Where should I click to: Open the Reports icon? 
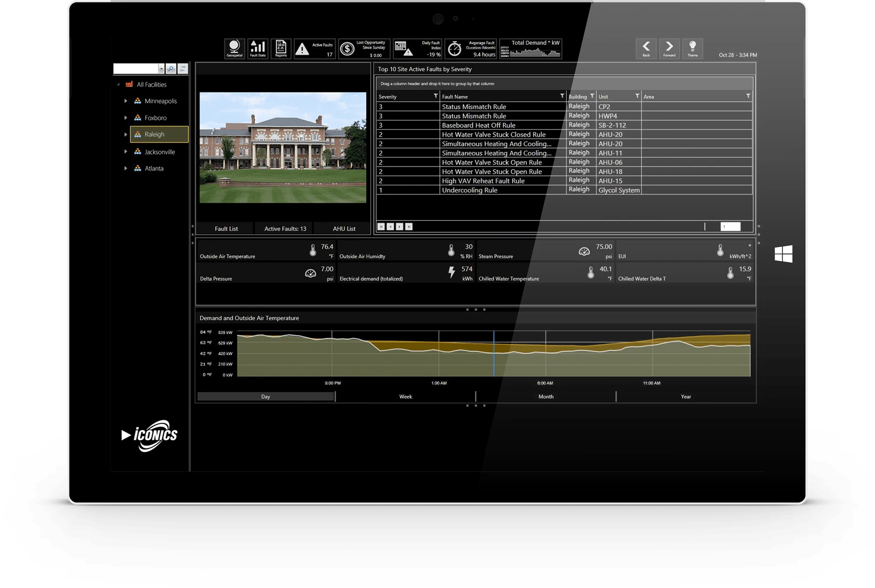click(281, 48)
